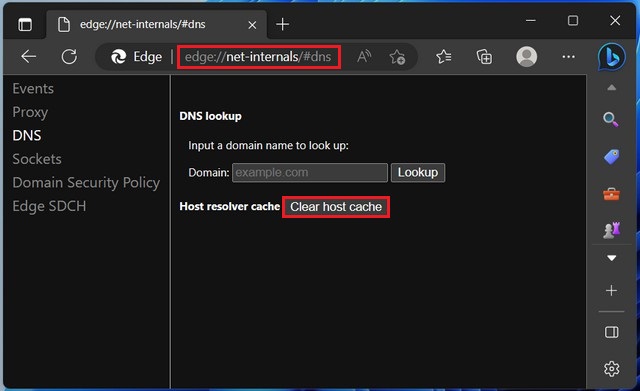Select Proxy in left navigation
Screen dimensions: 640x391
click(30, 112)
